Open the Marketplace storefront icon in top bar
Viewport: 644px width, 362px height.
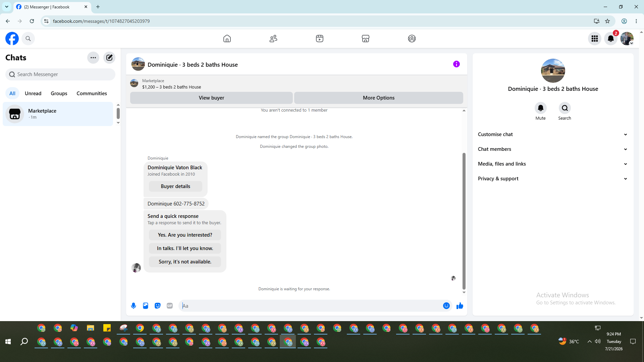coord(366,39)
